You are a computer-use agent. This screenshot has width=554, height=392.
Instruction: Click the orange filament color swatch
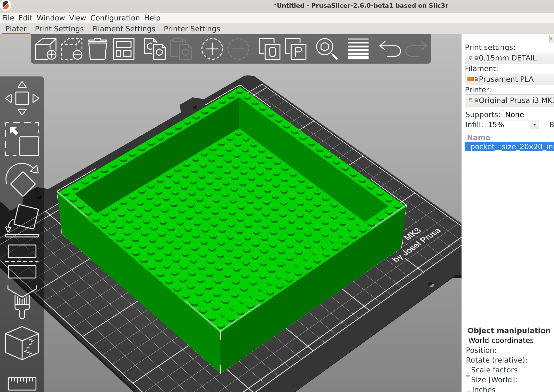point(471,79)
